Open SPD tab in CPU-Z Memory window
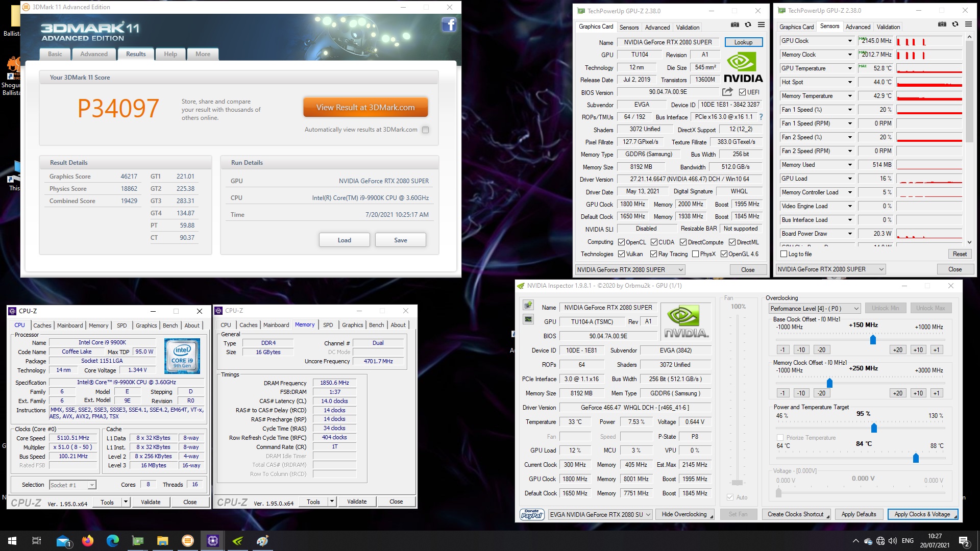The image size is (980, 551). tap(328, 325)
